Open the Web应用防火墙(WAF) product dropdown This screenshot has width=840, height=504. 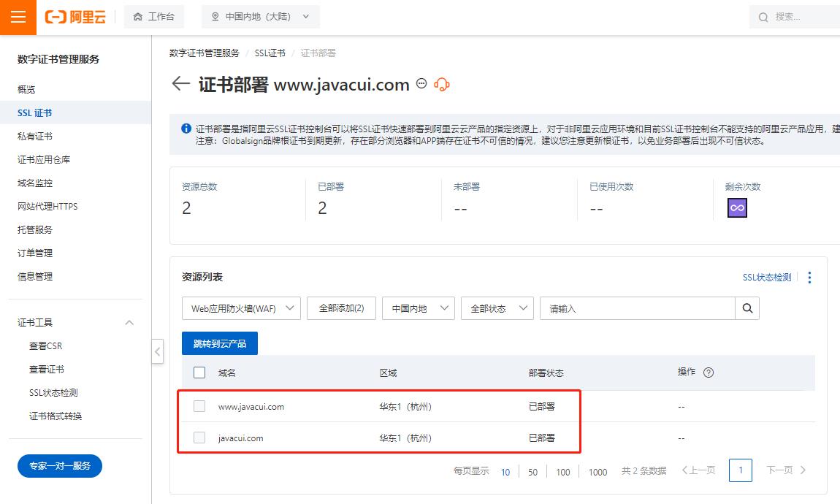coord(241,308)
